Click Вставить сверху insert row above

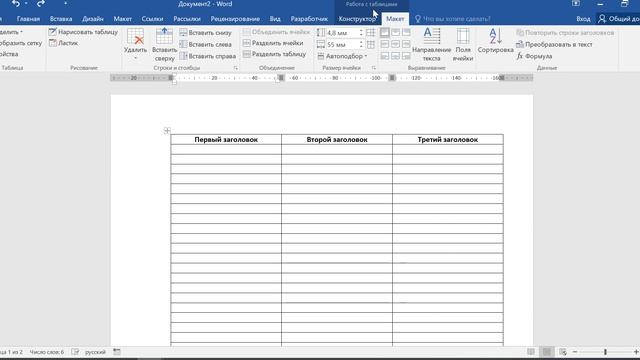164,44
